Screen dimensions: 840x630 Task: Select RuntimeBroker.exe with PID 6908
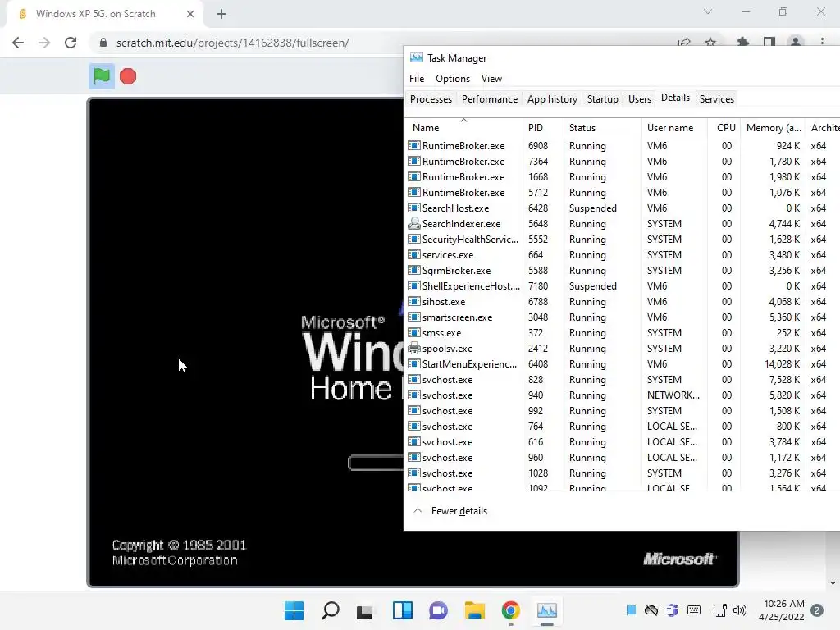point(623,146)
